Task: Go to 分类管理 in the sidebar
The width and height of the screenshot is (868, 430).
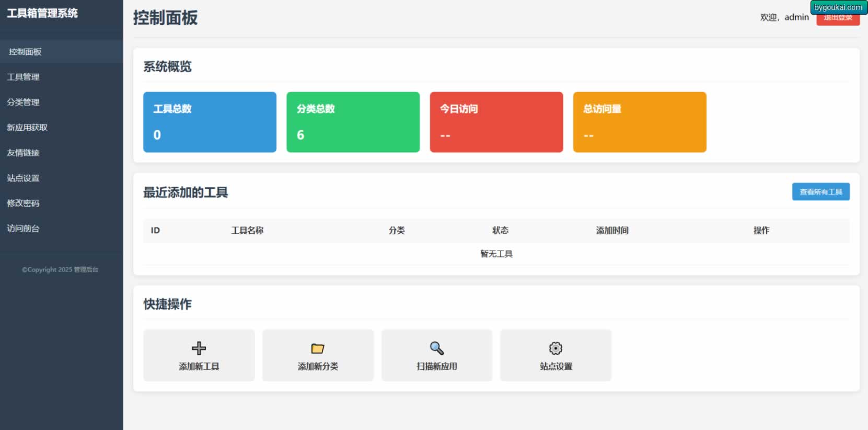Action: coord(24,102)
